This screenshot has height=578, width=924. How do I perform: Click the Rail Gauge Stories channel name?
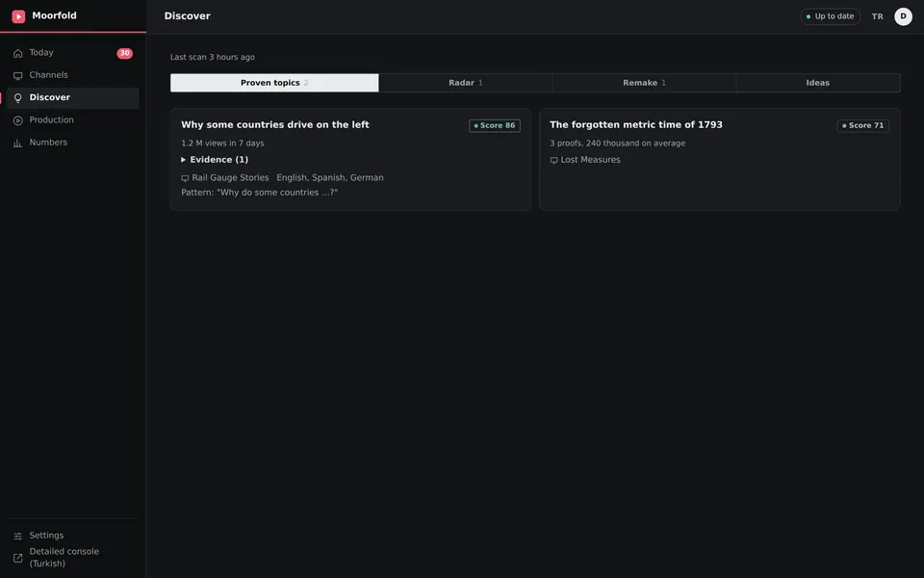click(230, 177)
